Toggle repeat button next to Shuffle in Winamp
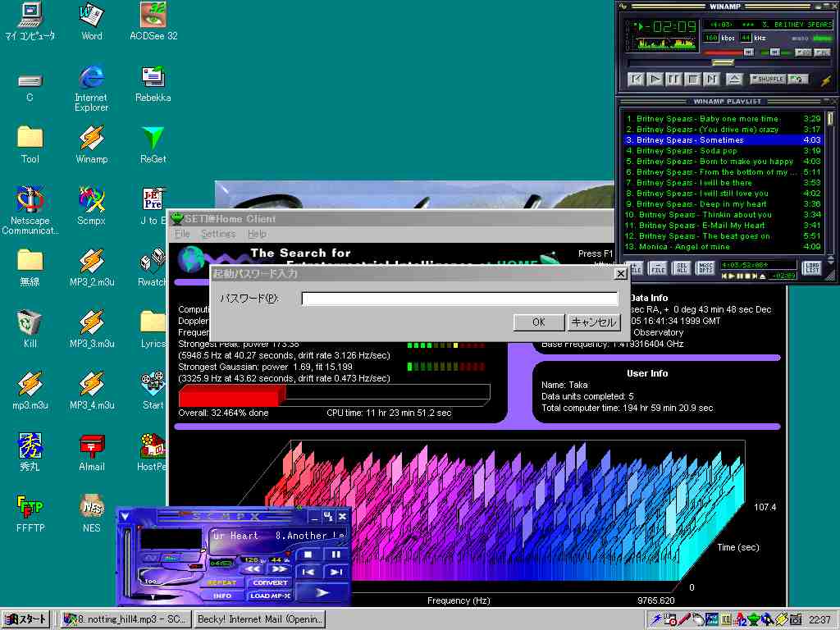 (797, 80)
